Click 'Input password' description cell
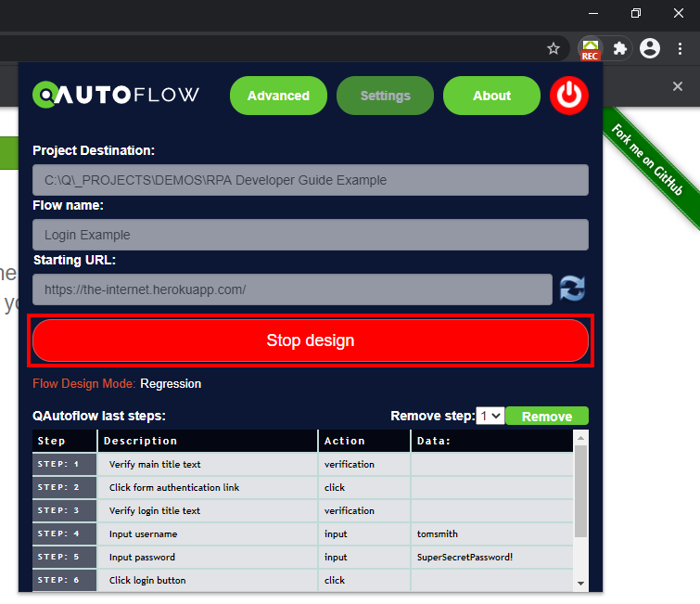Viewport: 700px width, 604px height. pyautogui.click(x=208, y=557)
